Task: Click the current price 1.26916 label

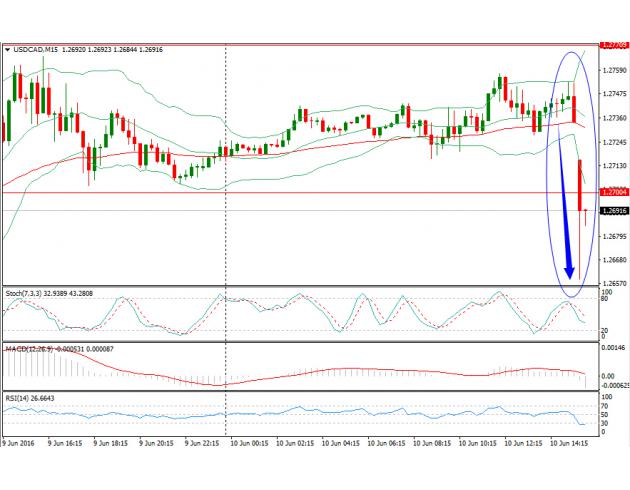Action: 613,211
